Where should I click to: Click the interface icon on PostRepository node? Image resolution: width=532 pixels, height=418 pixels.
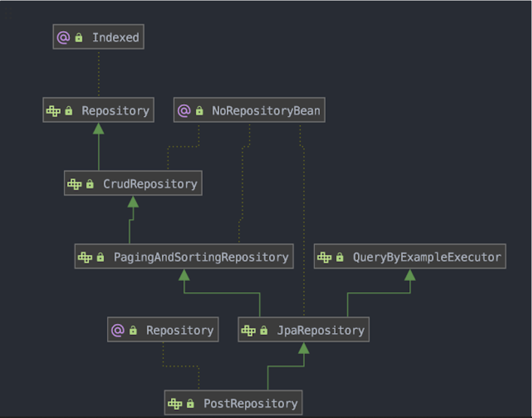(x=175, y=404)
